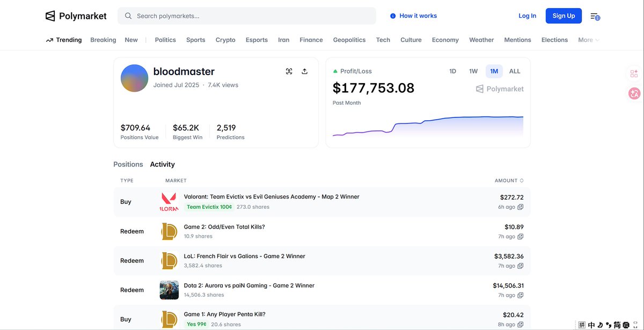Screen dimensions: 644x330
Task: Select ALL profit range
Action: pos(515,71)
